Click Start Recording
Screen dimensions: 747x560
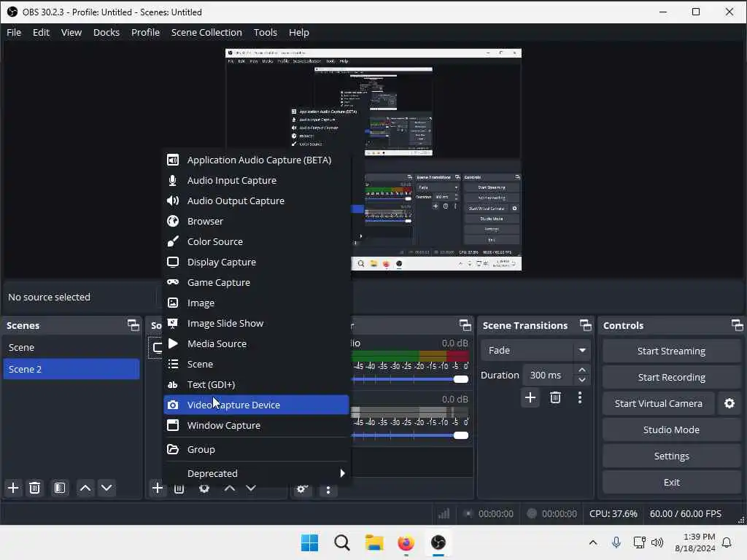671,377
